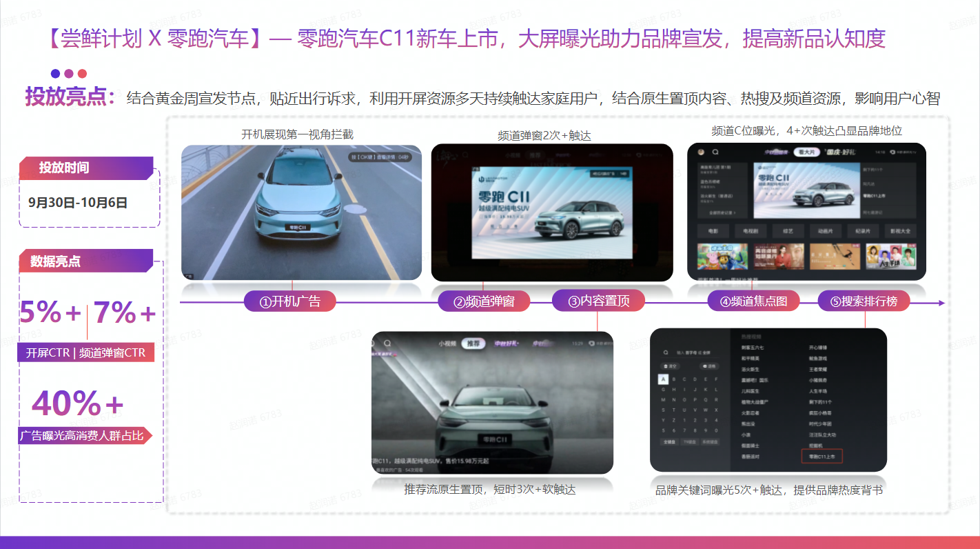Select the ④频道焦点图 timeline step

753,301
